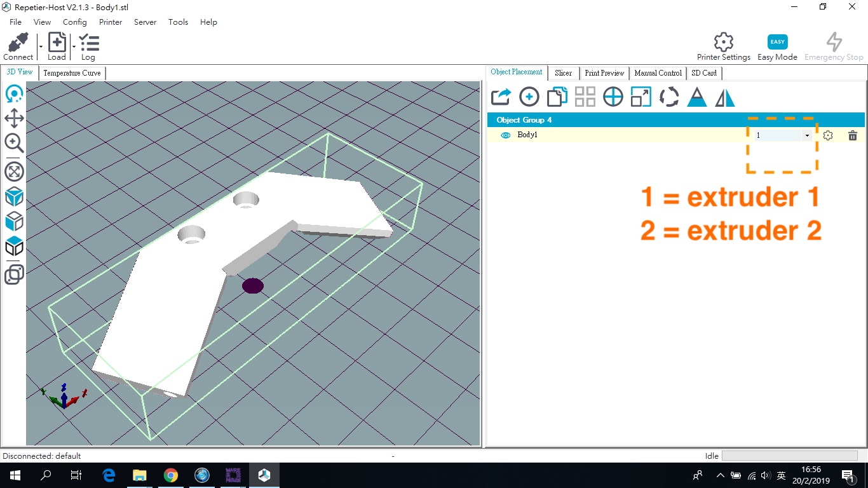This screenshot has height=488, width=868.
Task: Toggle parallel projection icon
Action: tap(14, 274)
